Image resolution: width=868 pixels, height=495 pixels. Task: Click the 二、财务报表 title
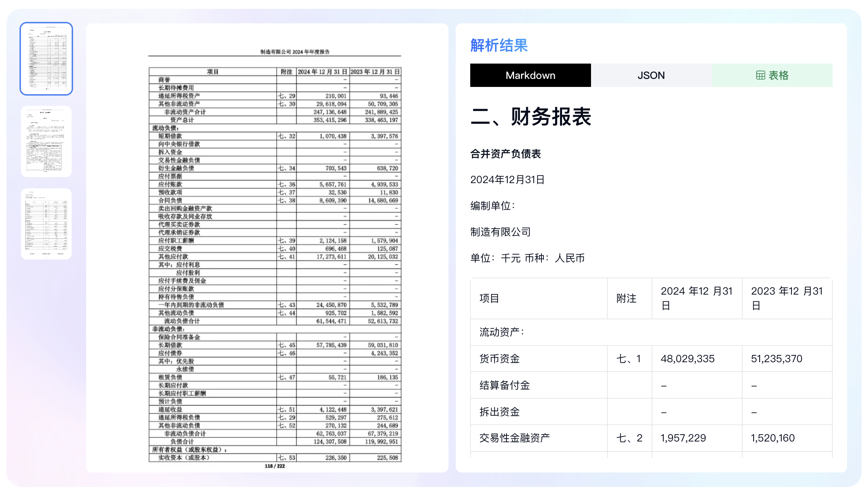[531, 117]
